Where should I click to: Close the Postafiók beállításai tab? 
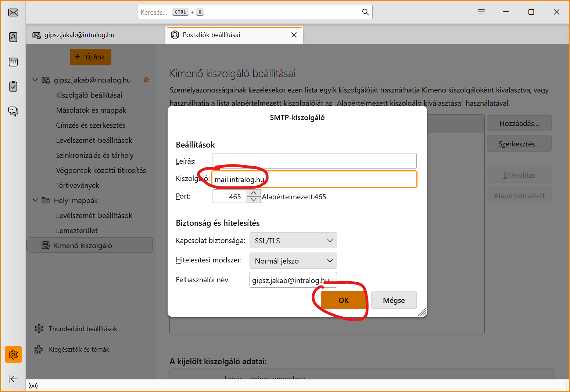click(x=294, y=35)
